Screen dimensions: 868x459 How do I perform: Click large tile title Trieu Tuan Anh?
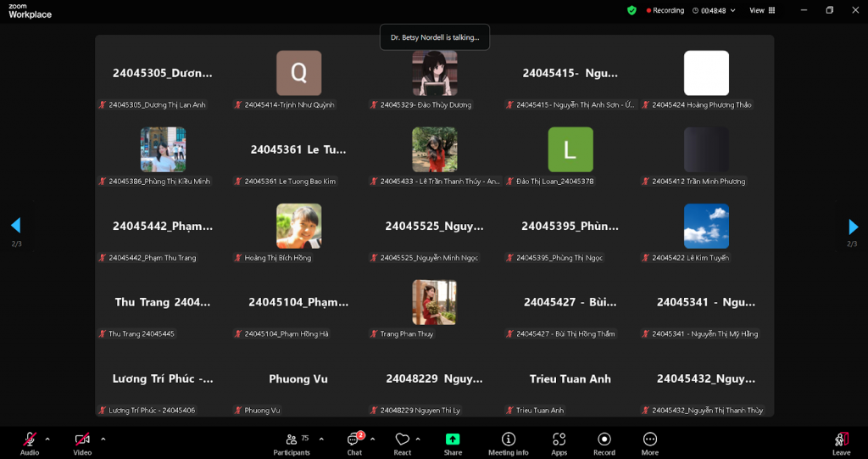[x=570, y=379]
